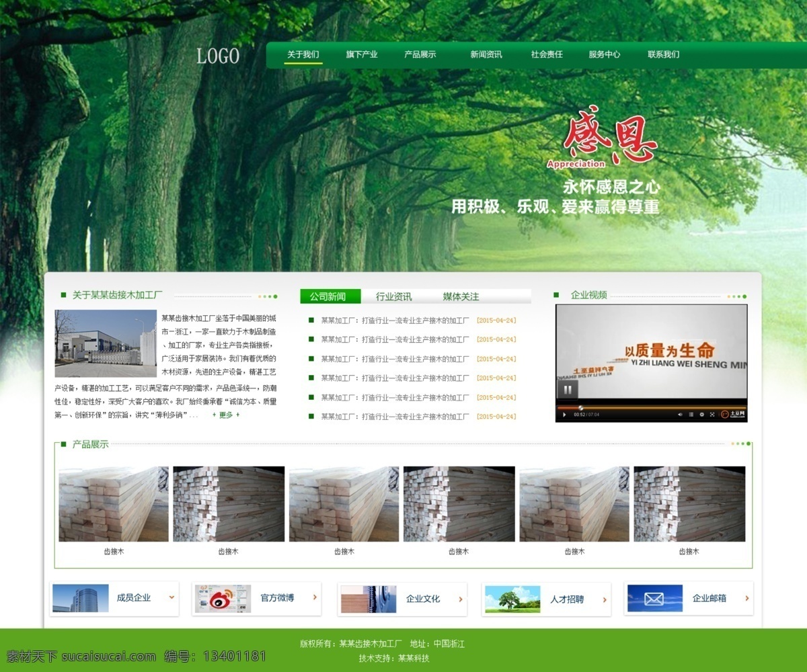
Task: Select the 社会责任 menu item
Action: point(547,54)
